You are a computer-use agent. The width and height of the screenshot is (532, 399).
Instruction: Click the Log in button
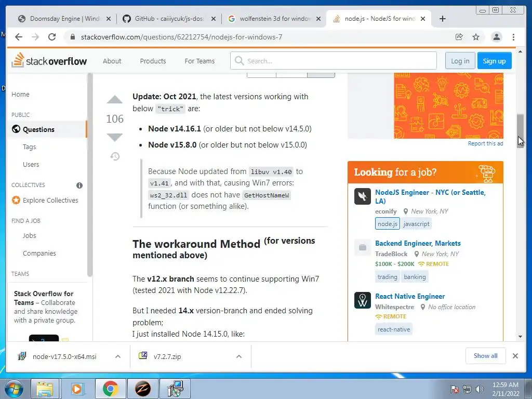pyautogui.click(x=460, y=61)
